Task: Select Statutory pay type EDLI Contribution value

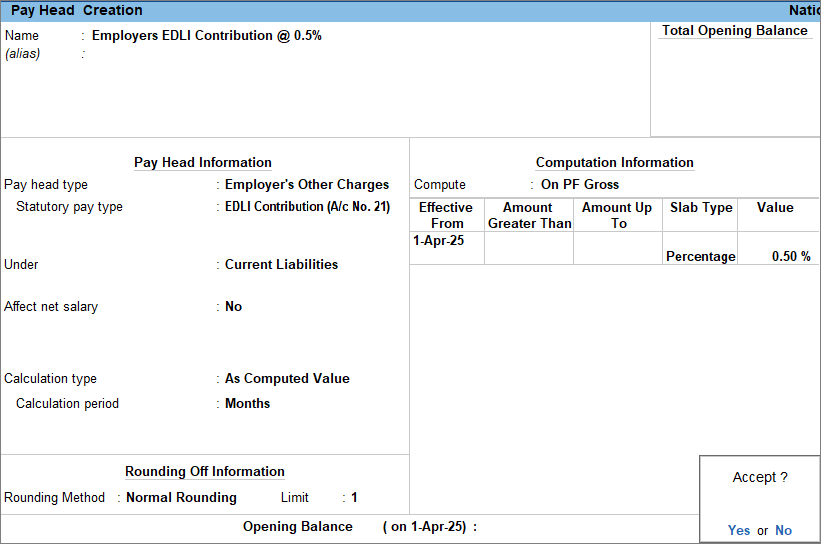Action: (307, 207)
